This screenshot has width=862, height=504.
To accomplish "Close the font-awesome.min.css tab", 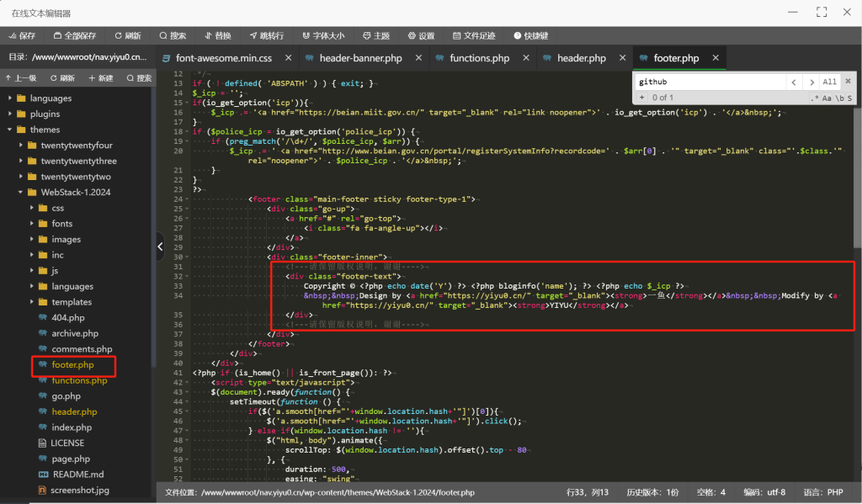I will point(288,58).
